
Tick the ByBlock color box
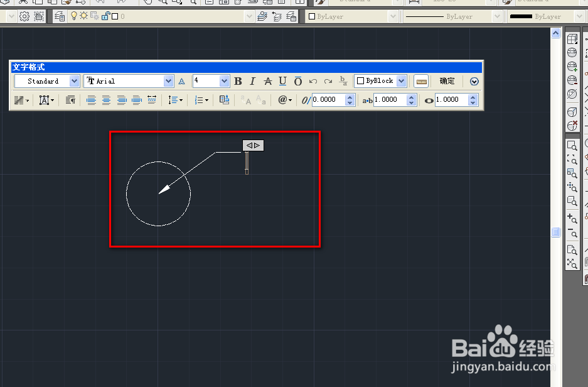pyautogui.click(x=360, y=81)
